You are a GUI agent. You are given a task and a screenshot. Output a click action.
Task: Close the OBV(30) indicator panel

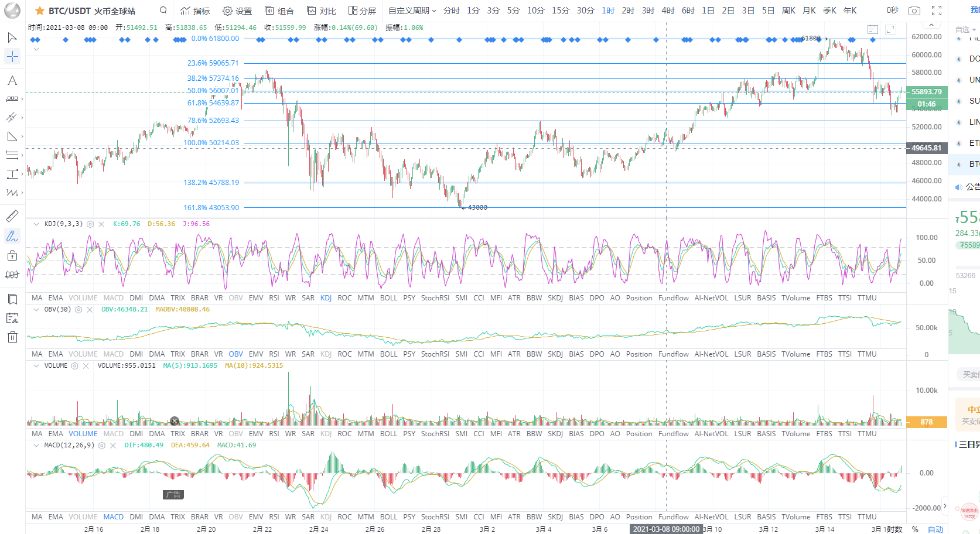(90, 310)
